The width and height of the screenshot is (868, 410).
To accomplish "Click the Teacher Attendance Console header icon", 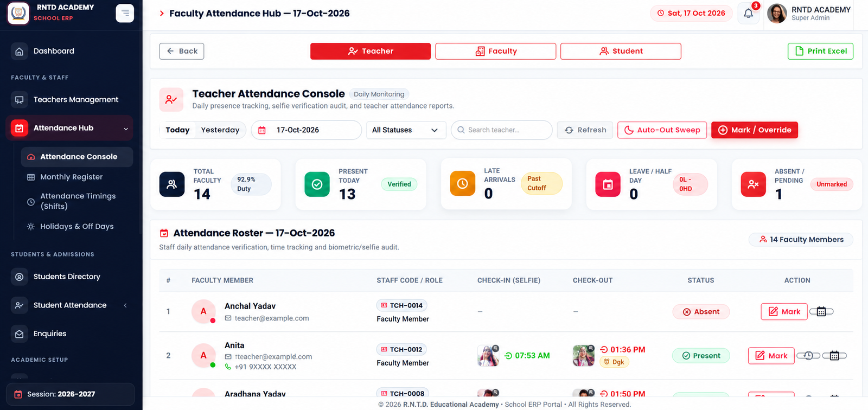I will [x=171, y=99].
